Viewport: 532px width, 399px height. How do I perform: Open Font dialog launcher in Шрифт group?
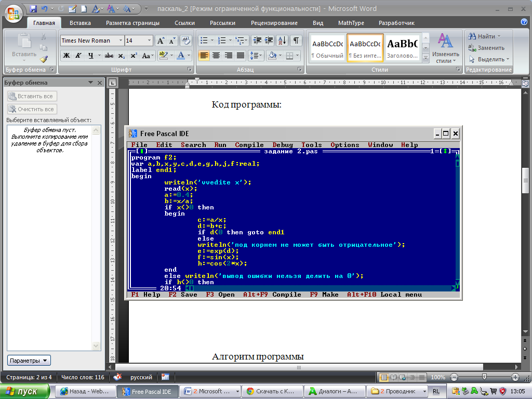click(190, 69)
